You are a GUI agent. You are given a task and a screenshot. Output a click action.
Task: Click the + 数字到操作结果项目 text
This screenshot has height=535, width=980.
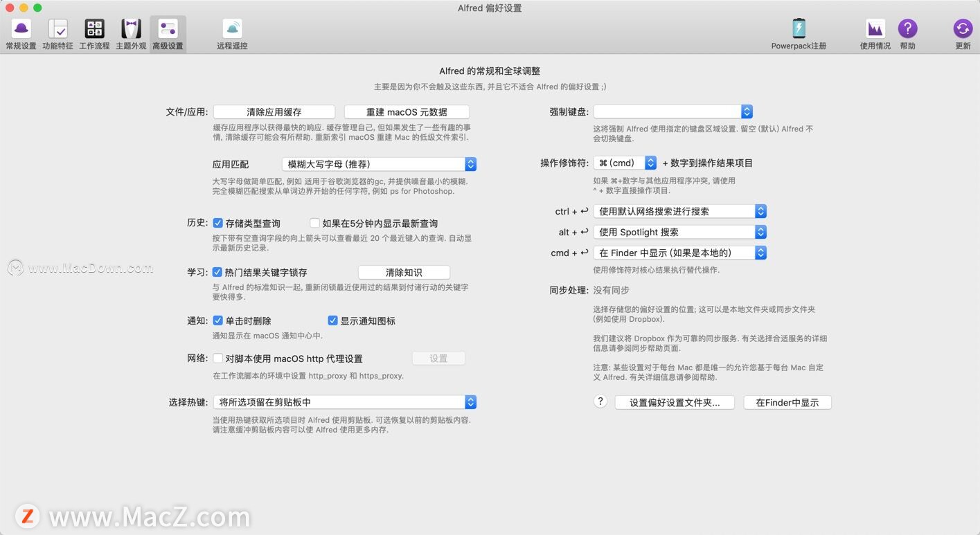(x=707, y=163)
